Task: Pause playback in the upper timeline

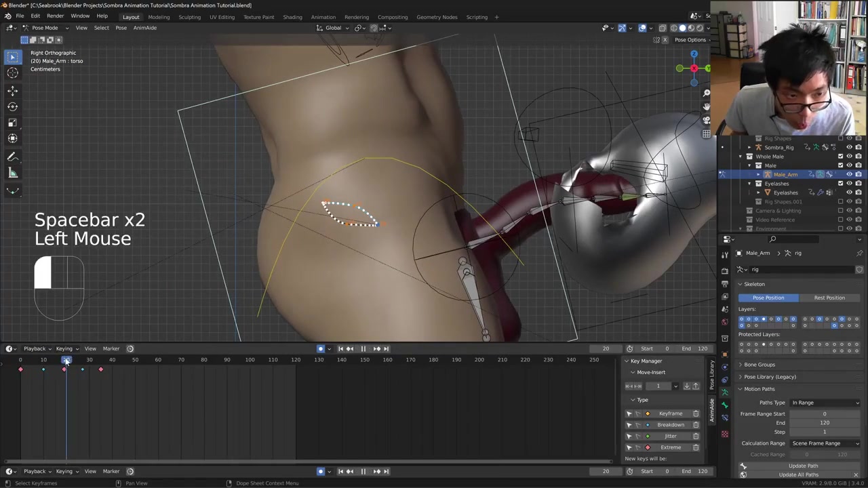Action: [x=363, y=348]
